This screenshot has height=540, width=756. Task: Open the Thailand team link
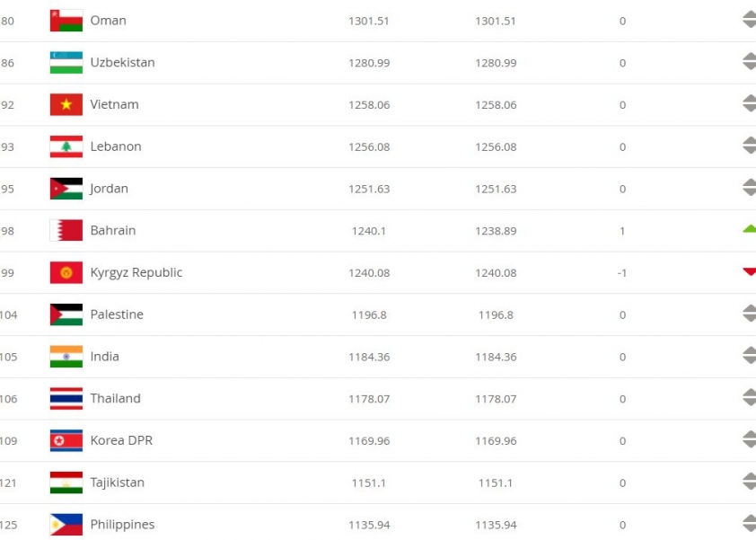(115, 399)
